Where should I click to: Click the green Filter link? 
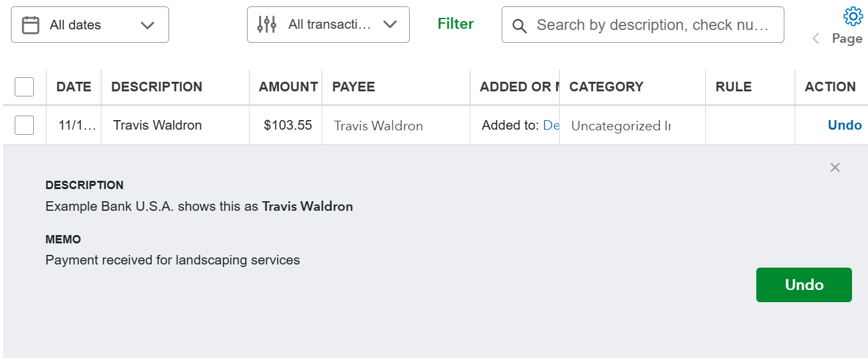(x=456, y=24)
